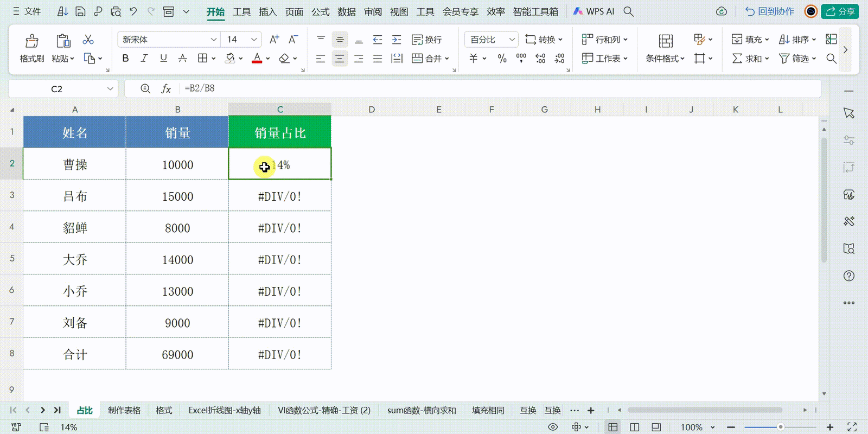This screenshot has height=434, width=868.
Task: Open the View (视图) ribbon tab
Action: pyautogui.click(x=399, y=11)
